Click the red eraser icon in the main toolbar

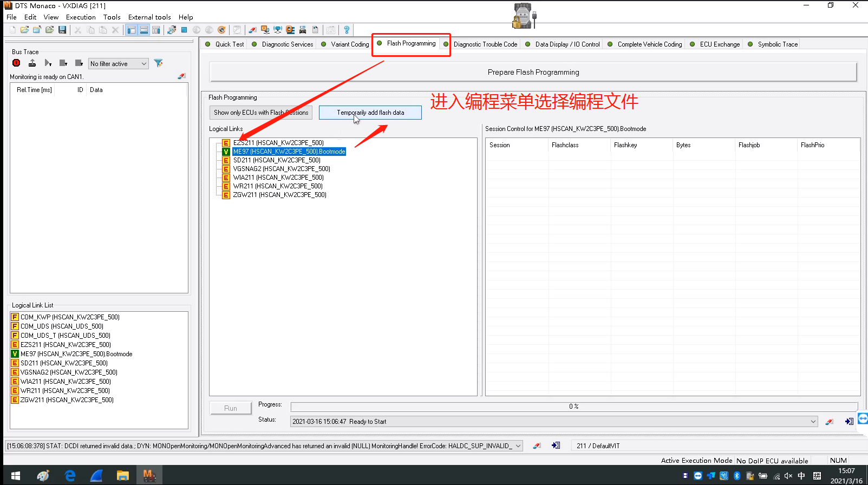[253, 30]
